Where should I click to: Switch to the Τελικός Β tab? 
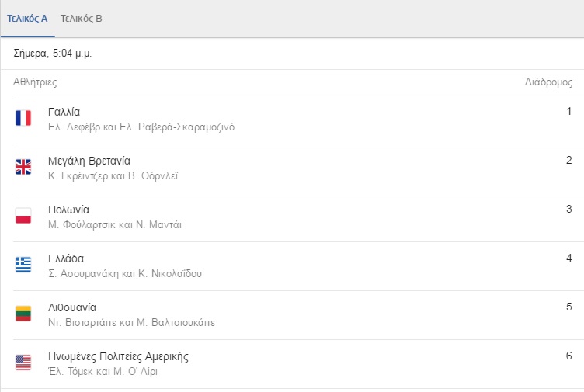coord(82,18)
